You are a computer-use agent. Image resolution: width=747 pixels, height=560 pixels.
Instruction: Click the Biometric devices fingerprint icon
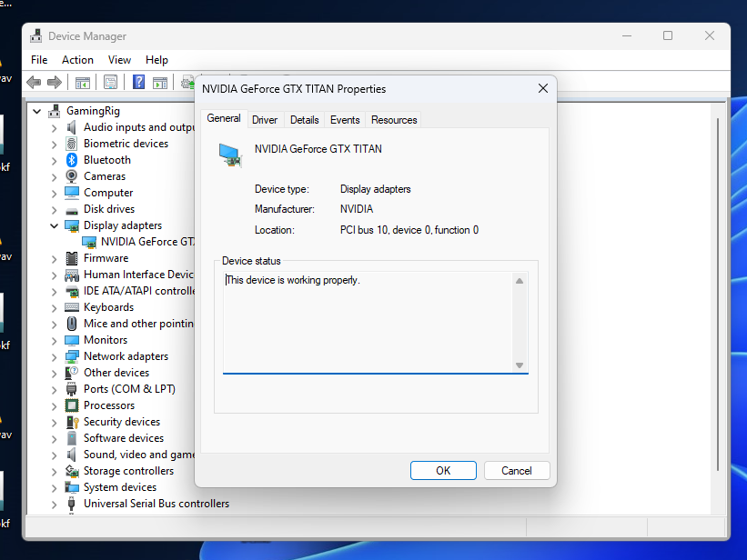point(72,144)
